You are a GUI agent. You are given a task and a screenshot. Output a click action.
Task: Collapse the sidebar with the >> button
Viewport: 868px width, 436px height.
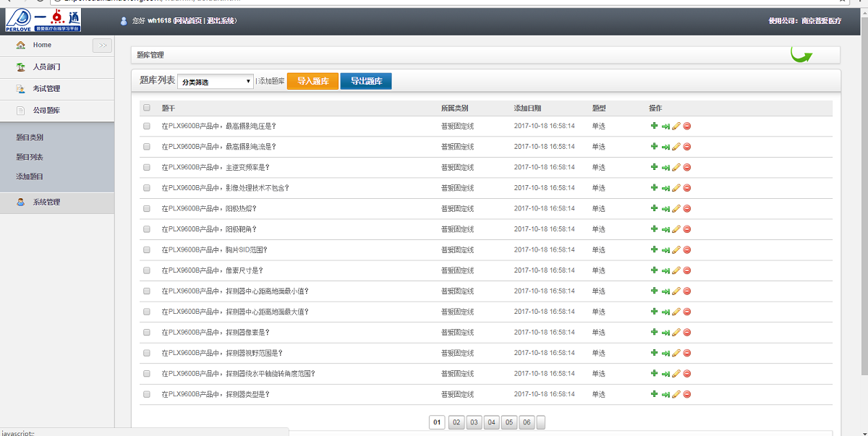click(x=102, y=46)
